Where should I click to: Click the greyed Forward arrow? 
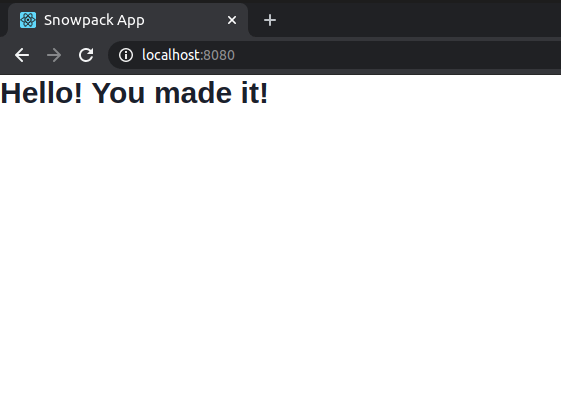(54, 55)
